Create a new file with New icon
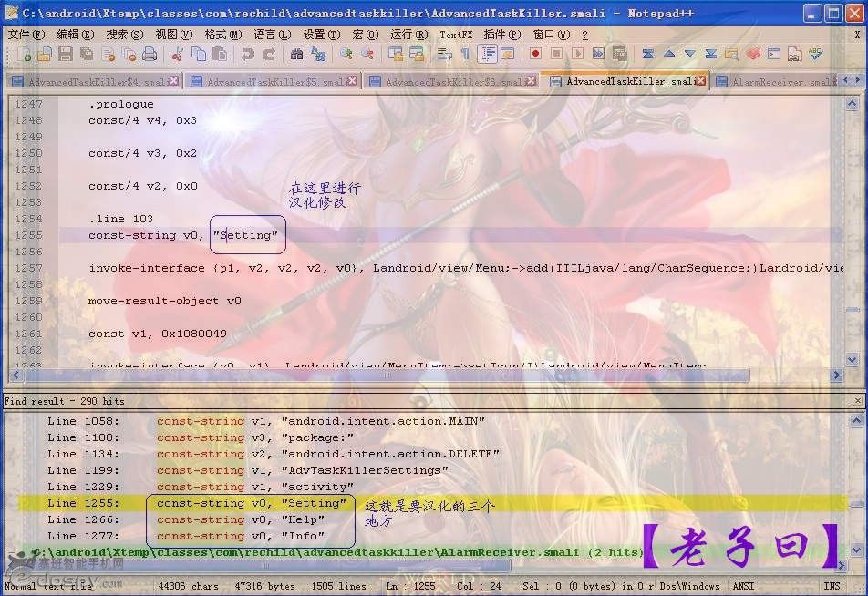 click(x=24, y=55)
